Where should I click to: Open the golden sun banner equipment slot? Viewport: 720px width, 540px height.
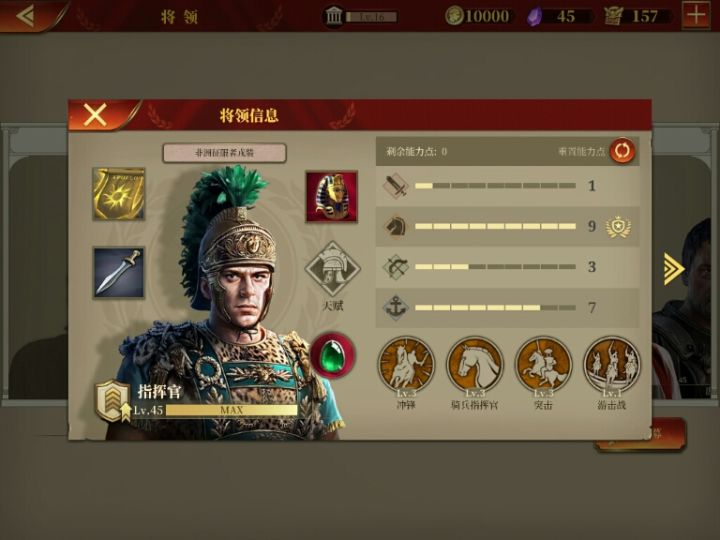[x=118, y=194]
